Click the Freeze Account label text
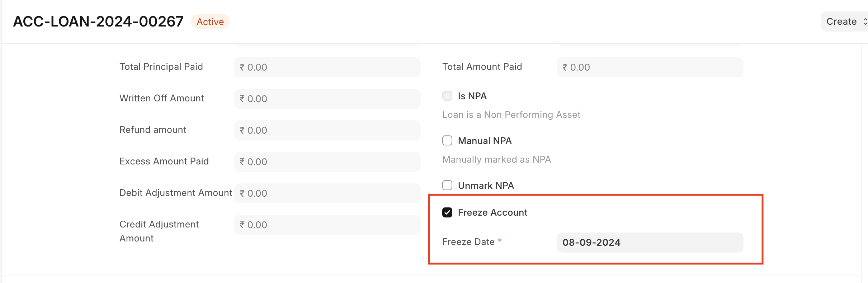Screen dimensions: 868x283 (492, 212)
